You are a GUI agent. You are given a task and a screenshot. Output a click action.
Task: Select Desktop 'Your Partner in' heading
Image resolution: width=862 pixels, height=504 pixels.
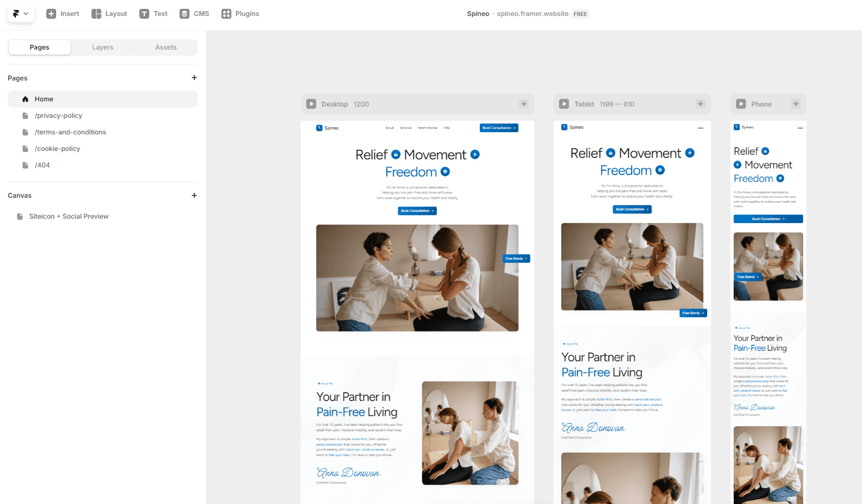tap(354, 397)
